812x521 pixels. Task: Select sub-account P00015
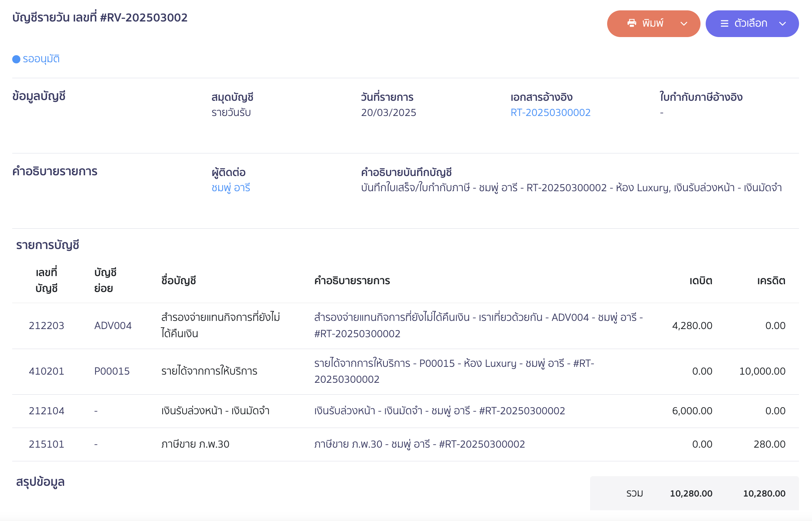pos(112,371)
